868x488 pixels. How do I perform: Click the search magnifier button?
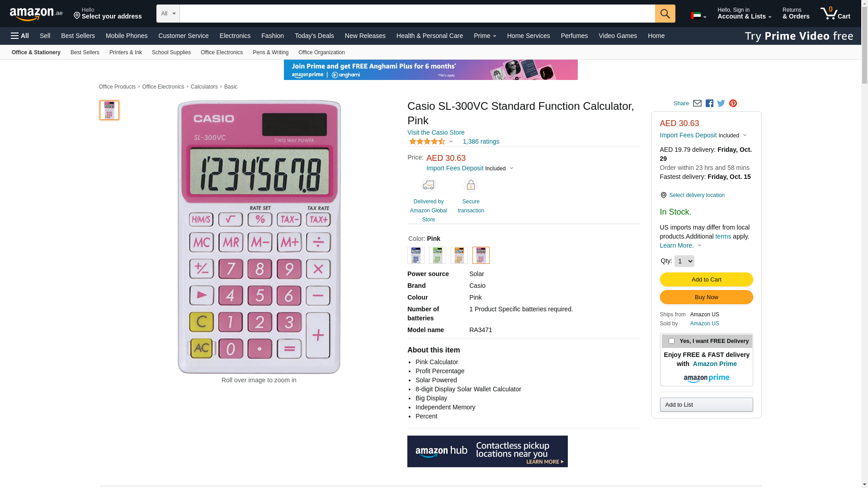665,14
